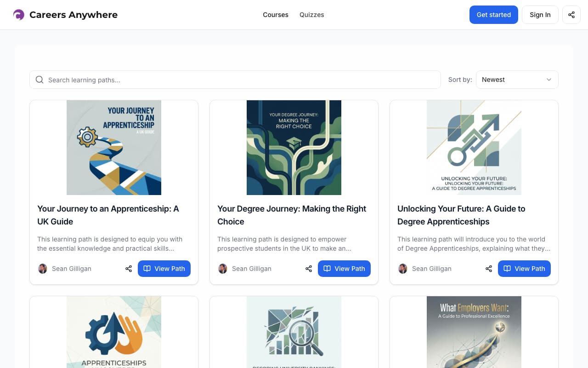Image resolution: width=588 pixels, height=368 pixels.
Task: Open the Quizzes menu item
Action: [312, 15]
